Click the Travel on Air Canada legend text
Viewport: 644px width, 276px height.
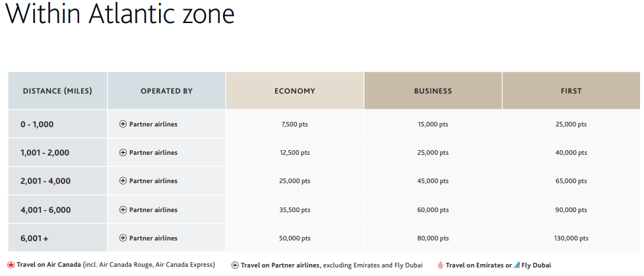click(49, 265)
